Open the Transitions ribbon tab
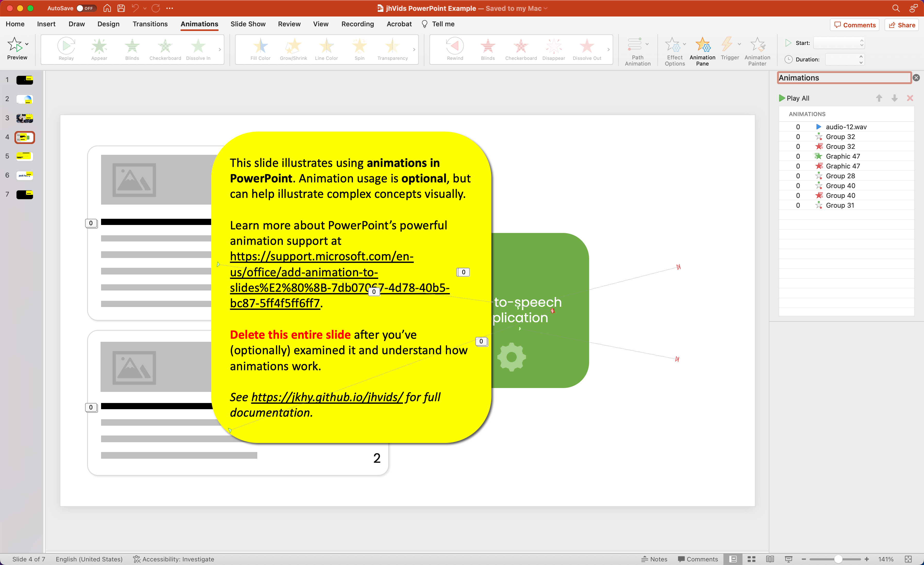The height and width of the screenshot is (565, 924). pyautogui.click(x=150, y=24)
